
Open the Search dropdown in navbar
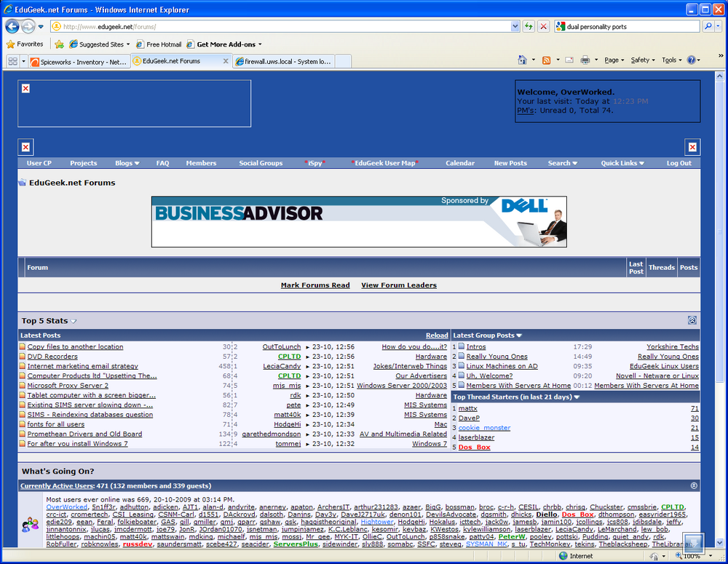(x=562, y=163)
